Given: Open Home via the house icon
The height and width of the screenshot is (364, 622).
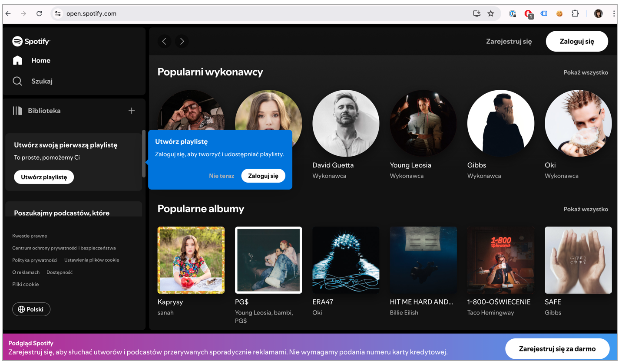Looking at the screenshot, I should pyautogui.click(x=17, y=60).
